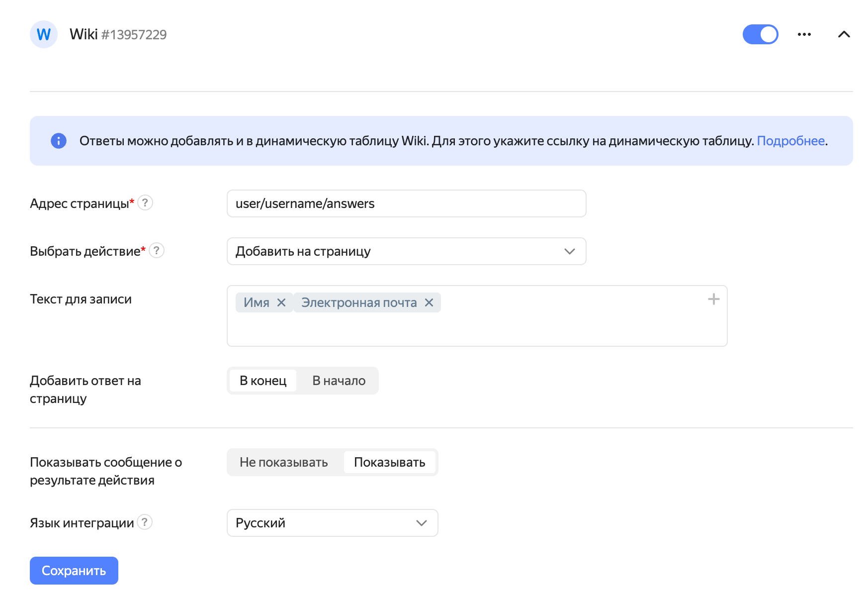The width and height of the screenshot is (868, 596).
Task: Toggle the Wiki integration switch off
Action: click(x=760, y=34)
